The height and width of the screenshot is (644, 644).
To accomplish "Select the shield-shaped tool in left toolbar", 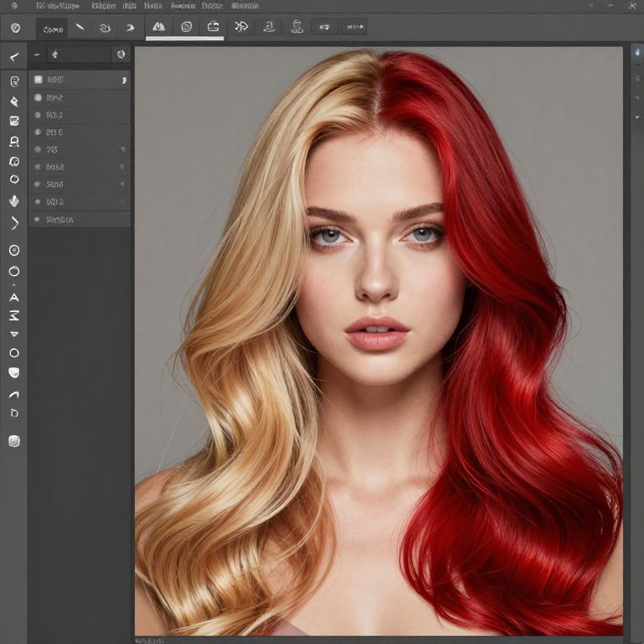I will coord(14,372).
